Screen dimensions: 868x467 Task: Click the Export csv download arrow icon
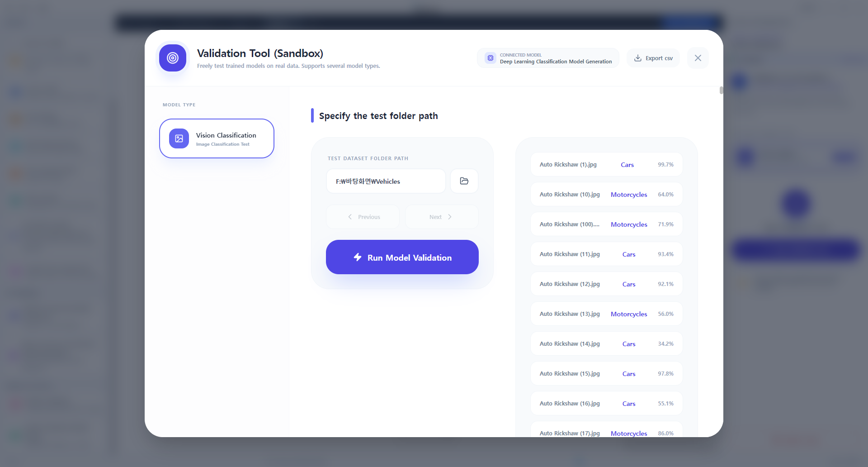(638, 58)
